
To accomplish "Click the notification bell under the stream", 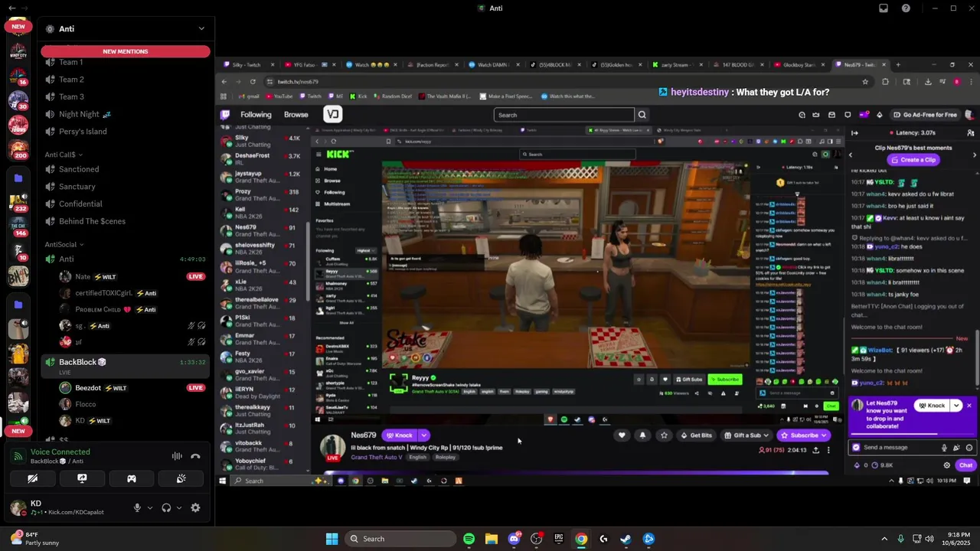I will (x=642, y=435).
